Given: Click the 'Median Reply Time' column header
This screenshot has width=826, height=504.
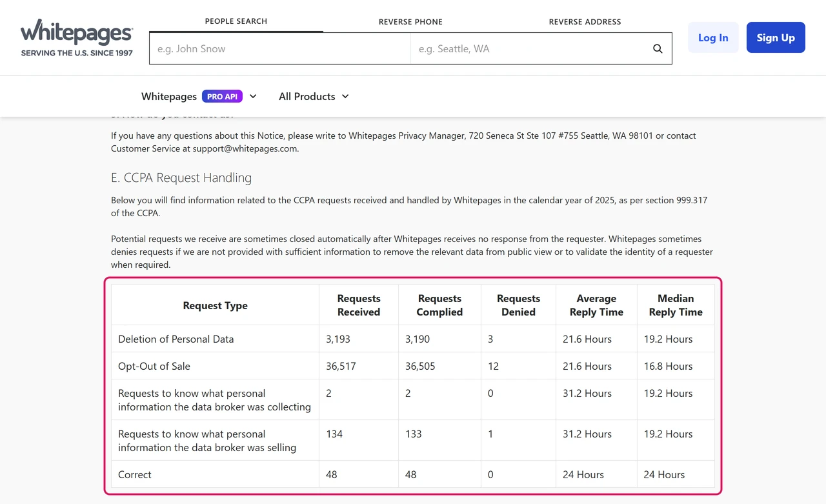Looking at the screenshot, I should coord(676,305).
